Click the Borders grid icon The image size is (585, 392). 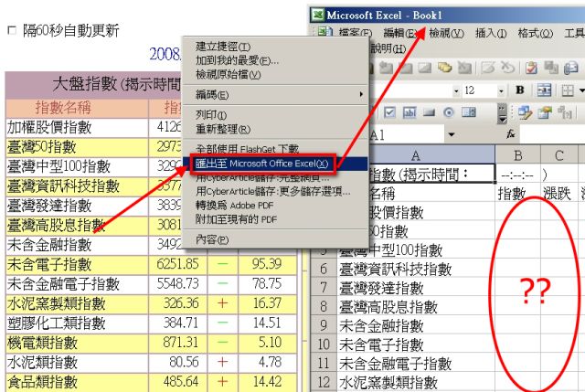(568, 90)
